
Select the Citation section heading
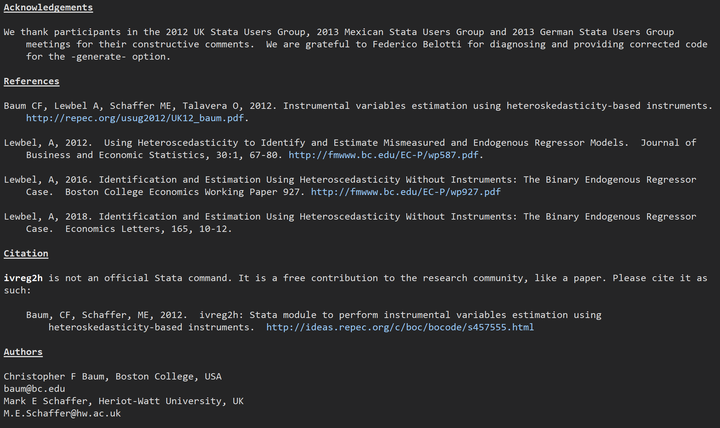[26, 253]
